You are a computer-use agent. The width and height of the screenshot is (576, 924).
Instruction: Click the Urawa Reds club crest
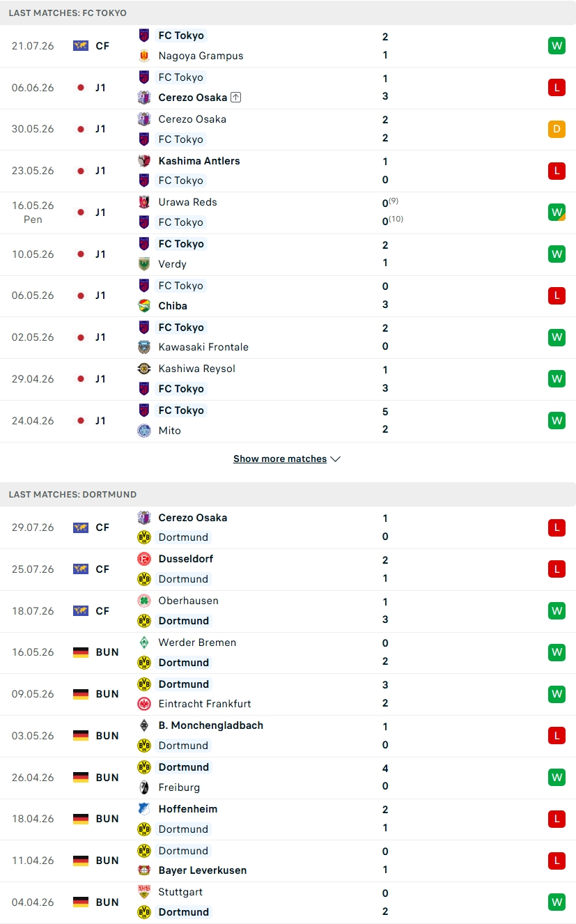144,202
